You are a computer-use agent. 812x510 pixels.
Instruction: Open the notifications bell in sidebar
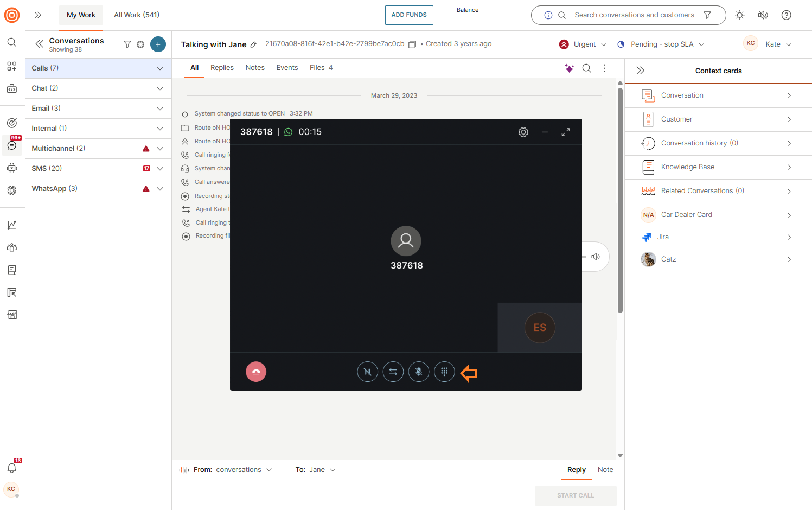[x=12, y=468]
